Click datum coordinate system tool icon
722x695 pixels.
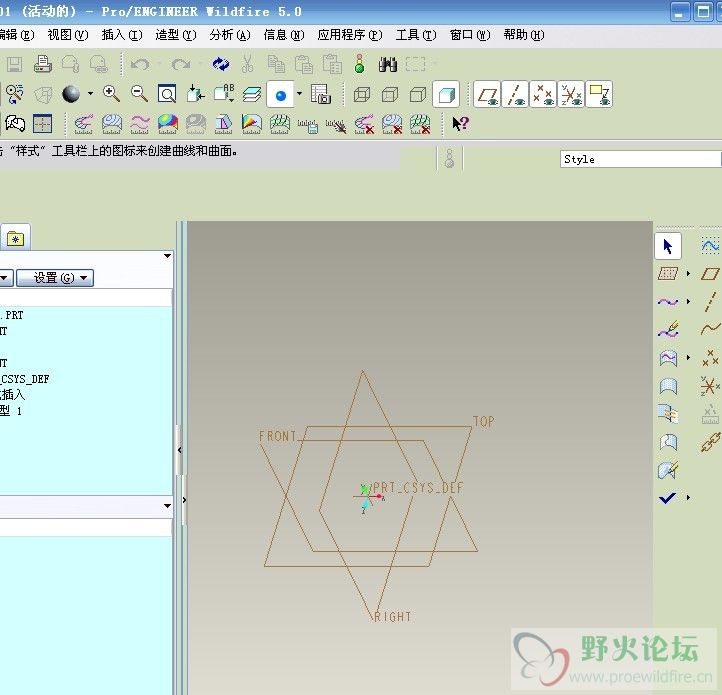pyautogui.click(x=710, y=386)
